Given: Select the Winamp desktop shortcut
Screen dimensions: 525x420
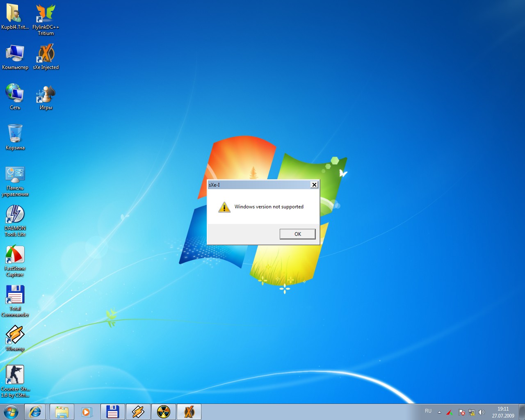Looking at the screenshot, I should point(15,338).
